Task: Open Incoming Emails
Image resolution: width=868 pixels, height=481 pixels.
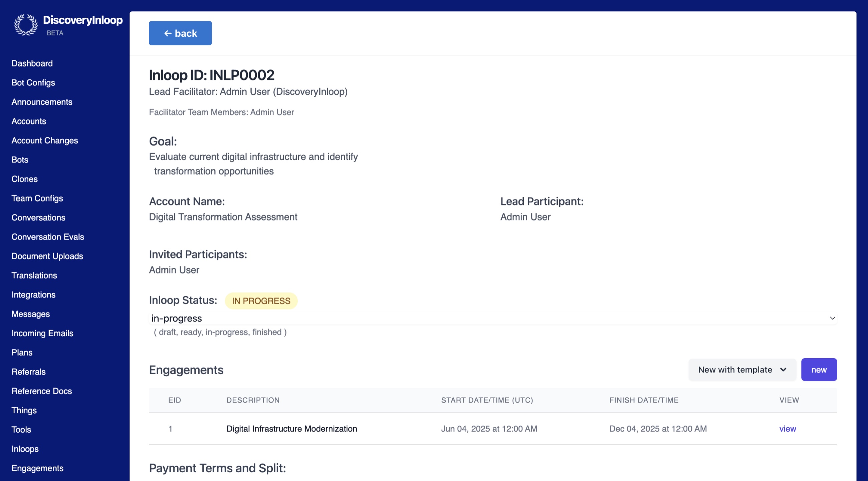Action: click(42, 333)
